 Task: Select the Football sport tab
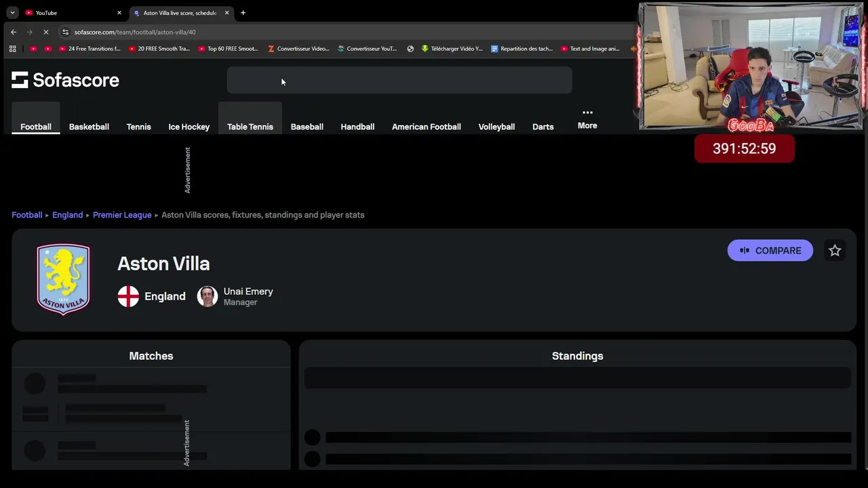click(36, 127)
